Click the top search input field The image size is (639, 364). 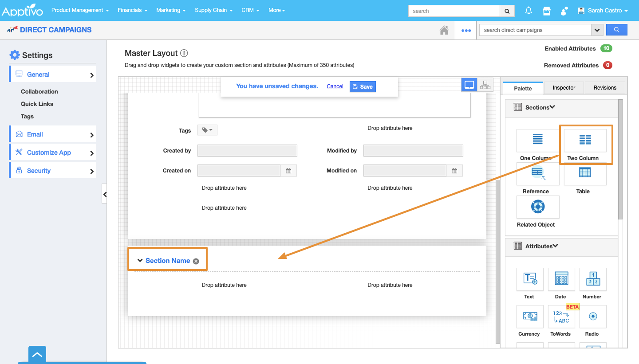pyautogui.click(x=454, y=11)
